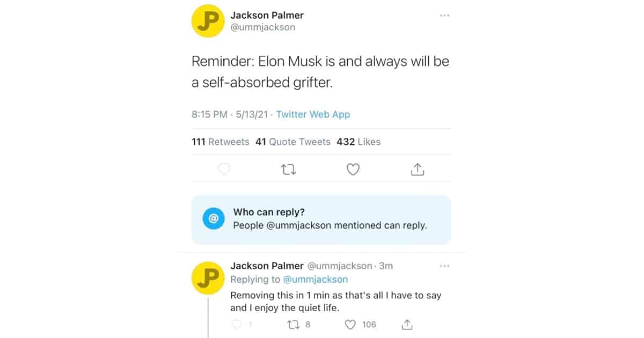View the 41 Quote Tweets
Screen dimensions: 644x338
click(293, 142)
